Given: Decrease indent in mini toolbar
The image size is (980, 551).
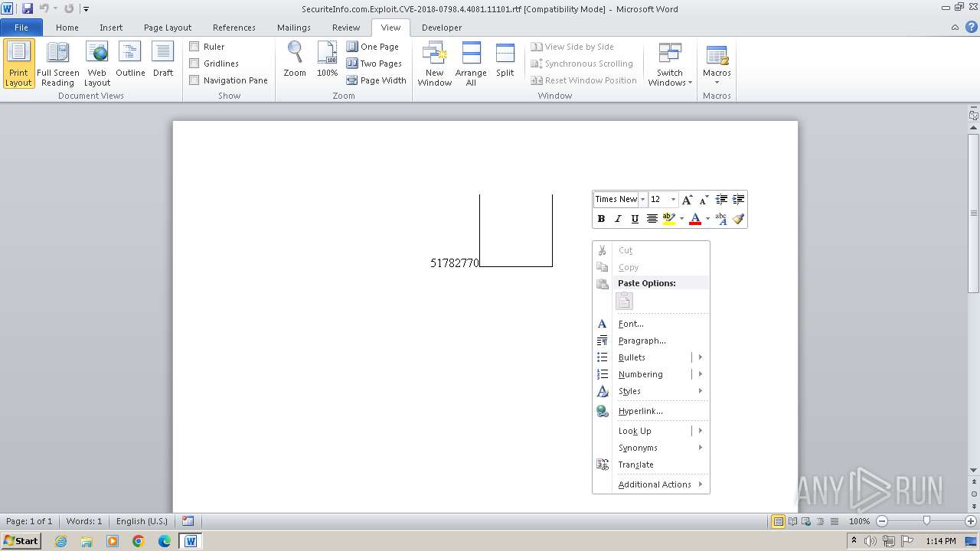Looking at the screenshot, I should point(721,200).
